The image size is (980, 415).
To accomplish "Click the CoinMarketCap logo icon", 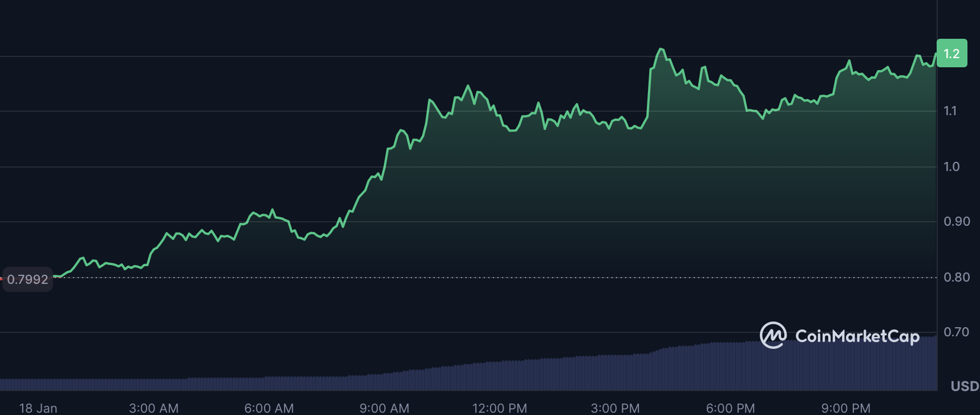I will (x=773, y=335).
